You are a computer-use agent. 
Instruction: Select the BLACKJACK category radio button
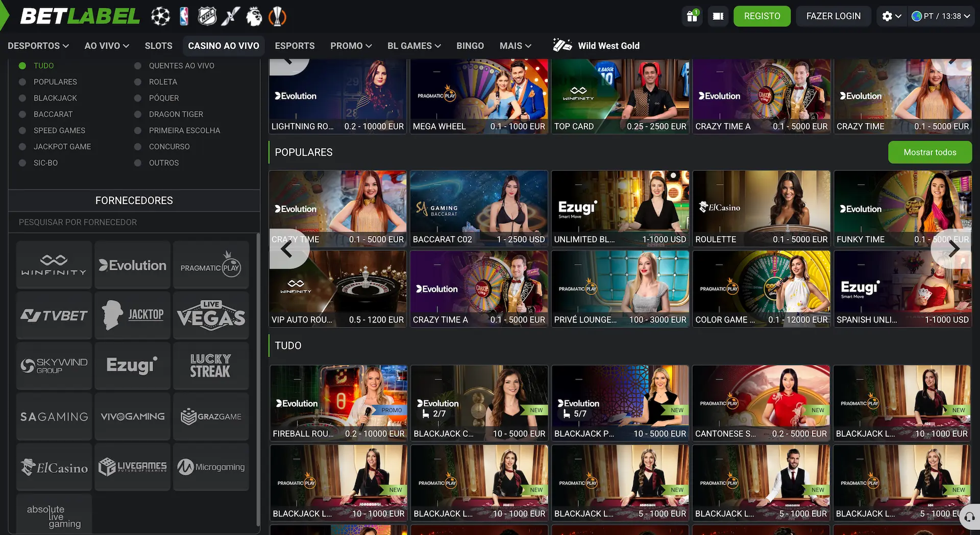pos(22,98)
